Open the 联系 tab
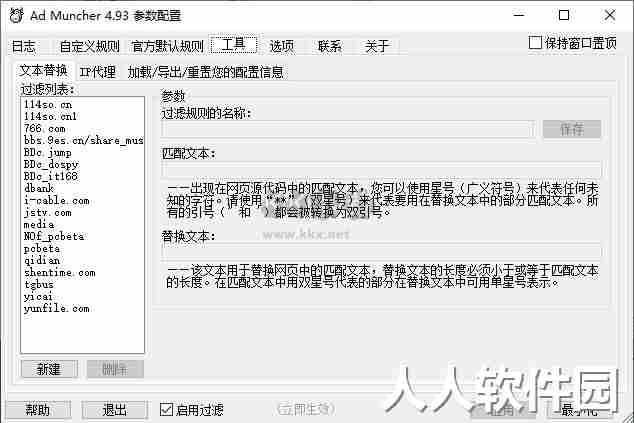This screenshot has width=634, height=423. (x=330, y=46)
